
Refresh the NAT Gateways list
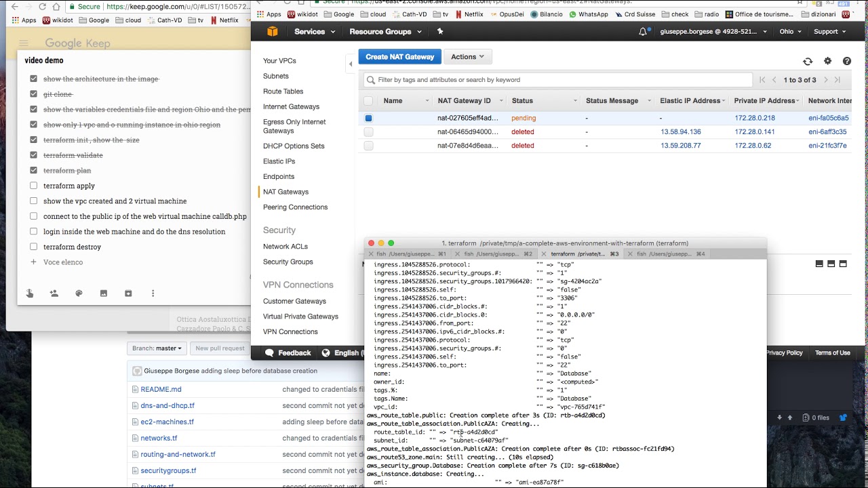point(808,61)
